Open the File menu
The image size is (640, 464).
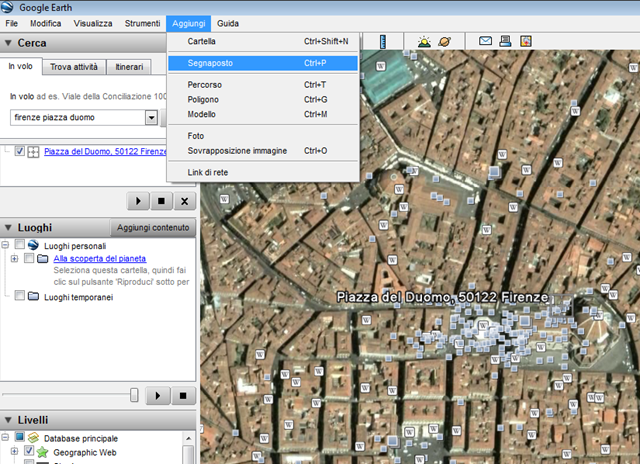click(11, 24)
